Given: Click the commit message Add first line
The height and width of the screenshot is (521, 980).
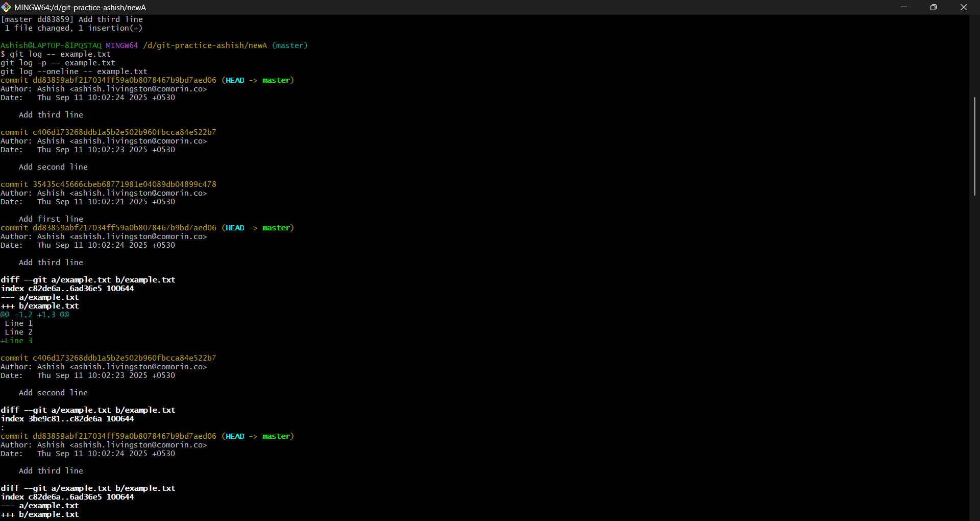Looking at the screenshot, I should click(51, 219).
